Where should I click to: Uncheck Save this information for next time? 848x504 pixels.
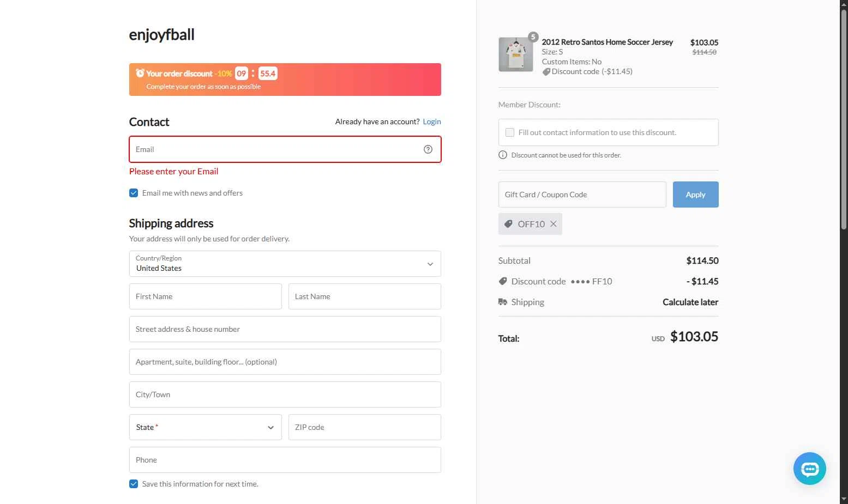[x=134, y=484]
